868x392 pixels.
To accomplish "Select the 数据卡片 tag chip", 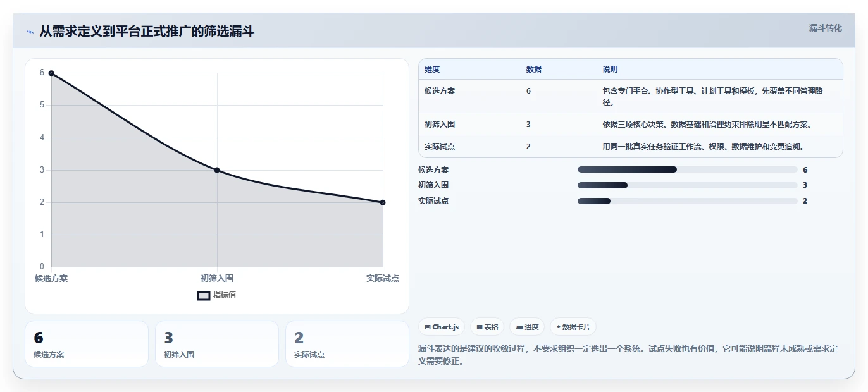I will click(573, 327).
